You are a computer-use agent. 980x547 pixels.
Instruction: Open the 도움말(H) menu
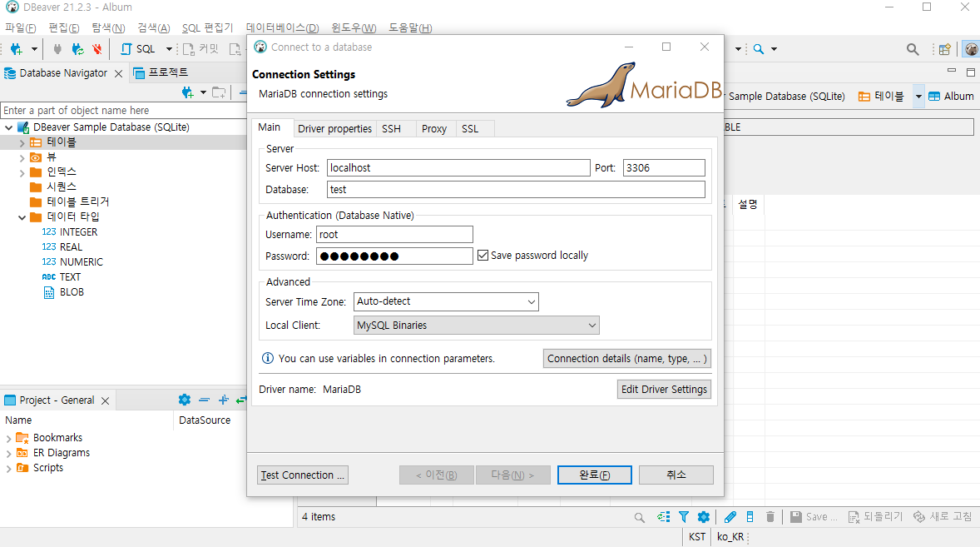410,28
